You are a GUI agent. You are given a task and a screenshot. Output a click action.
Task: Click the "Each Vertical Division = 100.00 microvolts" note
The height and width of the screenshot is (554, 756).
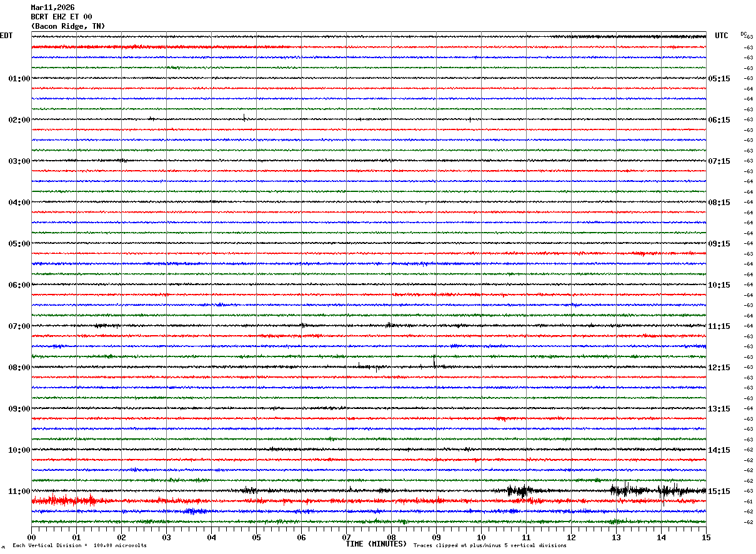(x=79, y=546)
